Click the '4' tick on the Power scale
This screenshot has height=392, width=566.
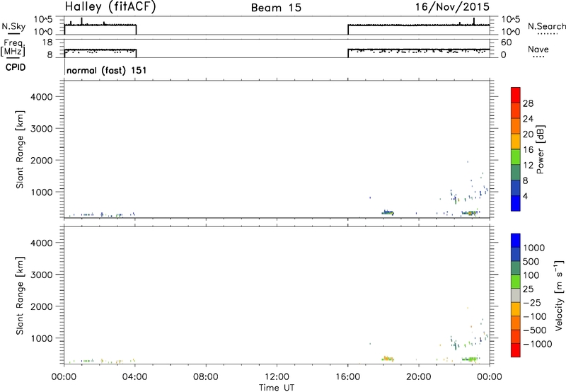[525, 196]
